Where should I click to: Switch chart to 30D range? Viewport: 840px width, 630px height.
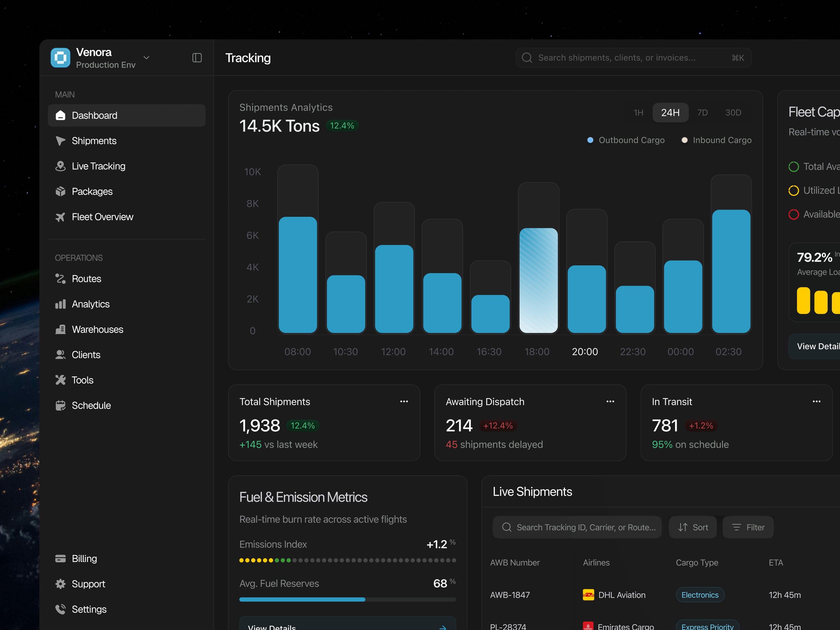coord(733,113)
